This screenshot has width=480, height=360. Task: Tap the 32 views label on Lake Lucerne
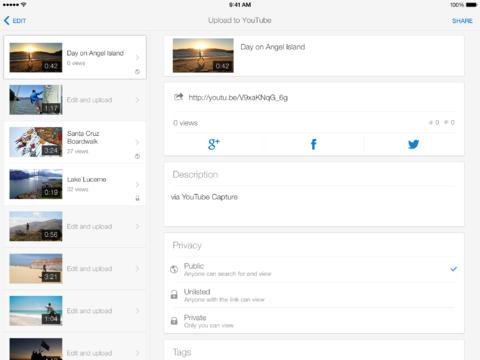point(78,189)
